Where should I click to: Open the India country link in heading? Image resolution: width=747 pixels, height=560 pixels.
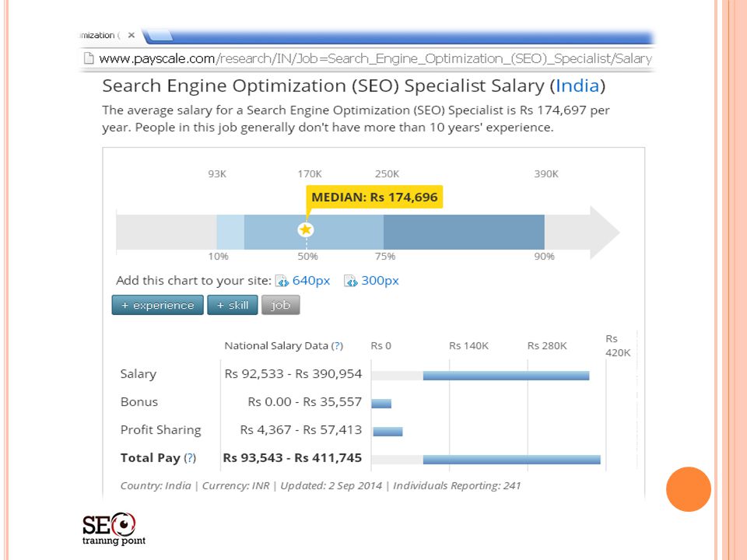[577, 86]
